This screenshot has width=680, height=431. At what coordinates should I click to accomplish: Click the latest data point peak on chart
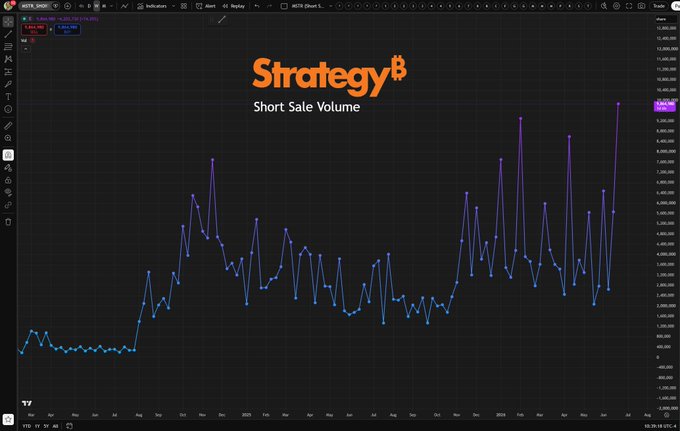tap(618, 104)
